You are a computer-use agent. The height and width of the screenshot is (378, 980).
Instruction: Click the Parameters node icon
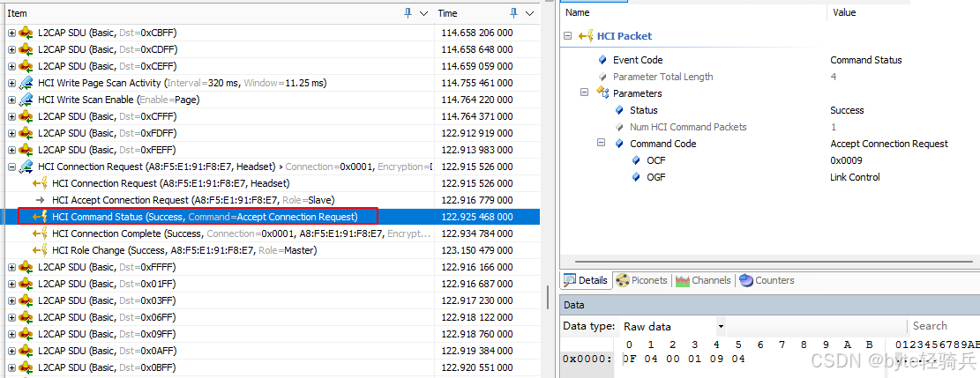(602, 93)
